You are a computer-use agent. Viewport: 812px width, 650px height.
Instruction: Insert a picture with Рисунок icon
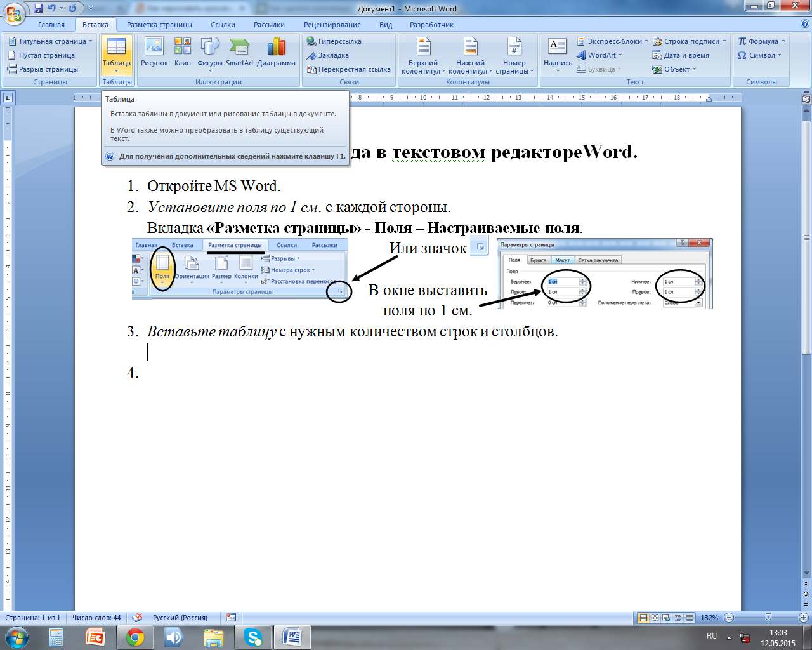coord(154,51)
